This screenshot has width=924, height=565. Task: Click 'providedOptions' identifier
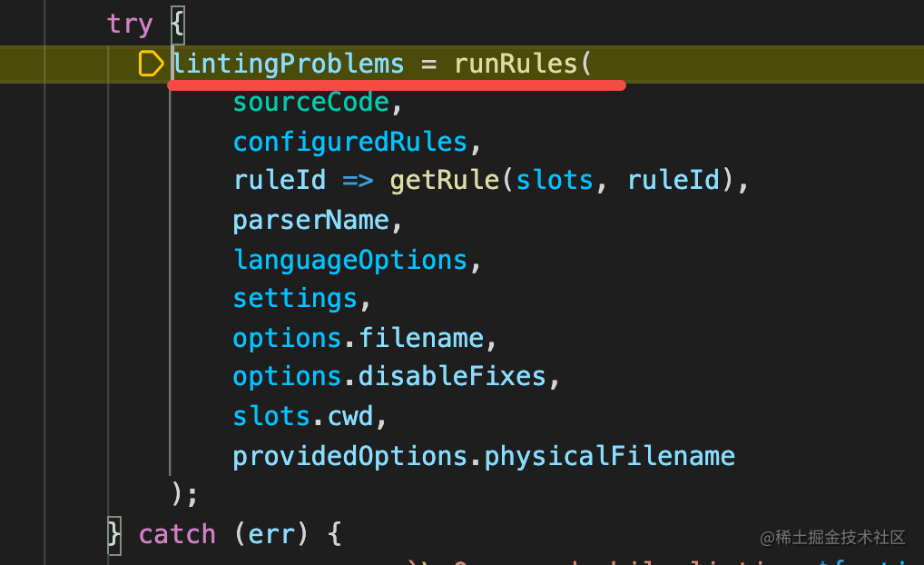point(350,457)
